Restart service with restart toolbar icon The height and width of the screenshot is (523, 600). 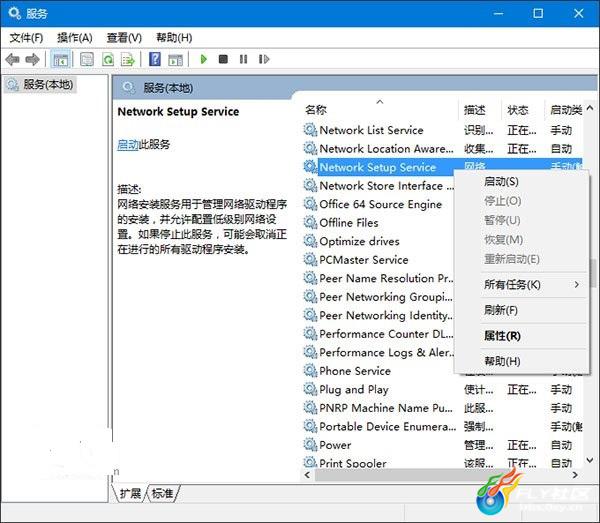264,59
